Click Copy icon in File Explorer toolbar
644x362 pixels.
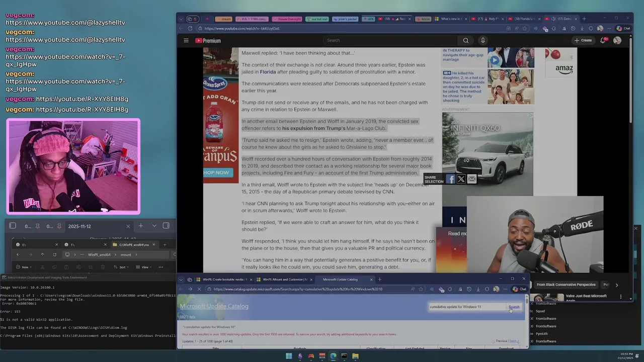coord(53,267)
